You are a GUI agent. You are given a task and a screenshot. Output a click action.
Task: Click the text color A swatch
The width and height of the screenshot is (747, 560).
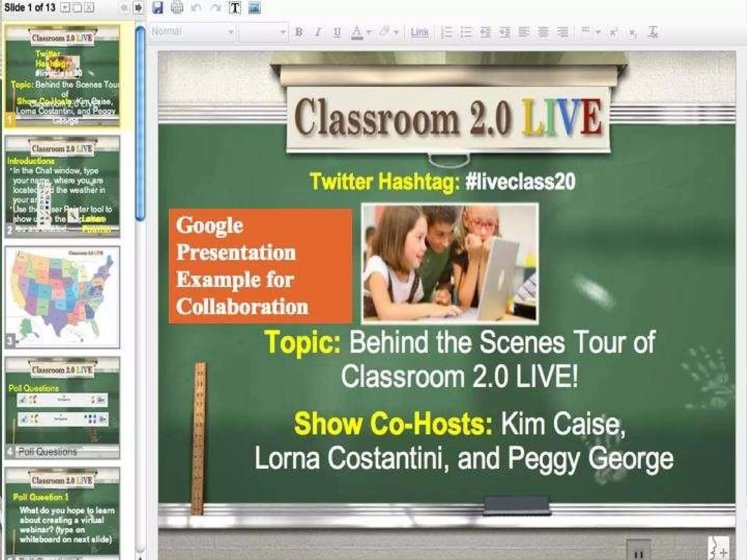(x=356, y=33)
